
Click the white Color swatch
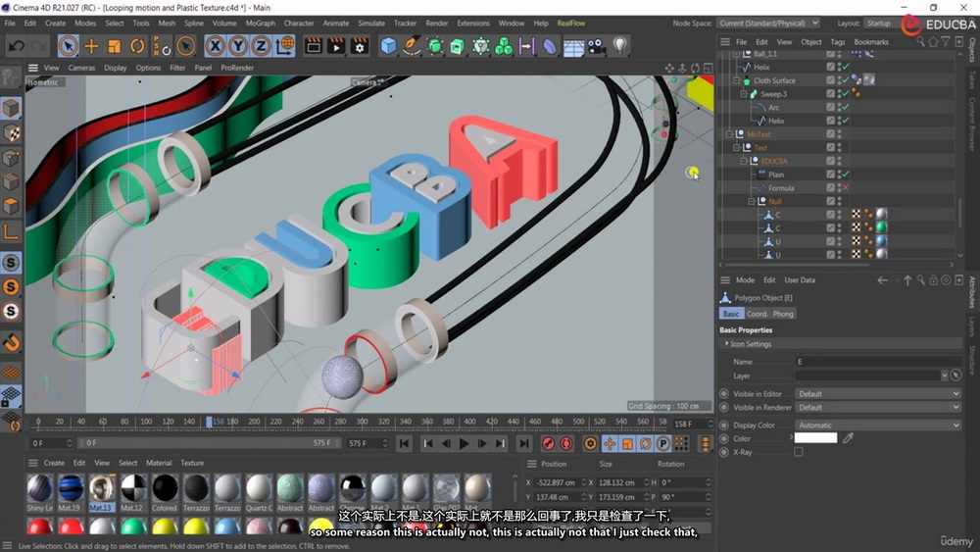click(x=815, y=438)
